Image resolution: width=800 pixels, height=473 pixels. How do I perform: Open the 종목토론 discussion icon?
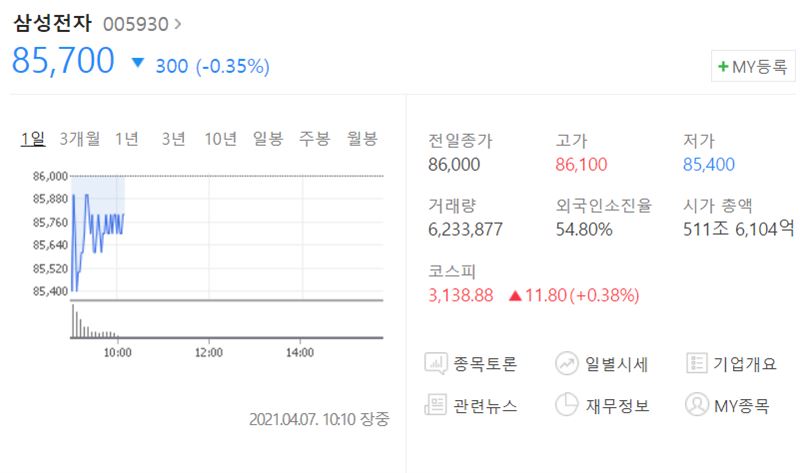tap(436, 364)
